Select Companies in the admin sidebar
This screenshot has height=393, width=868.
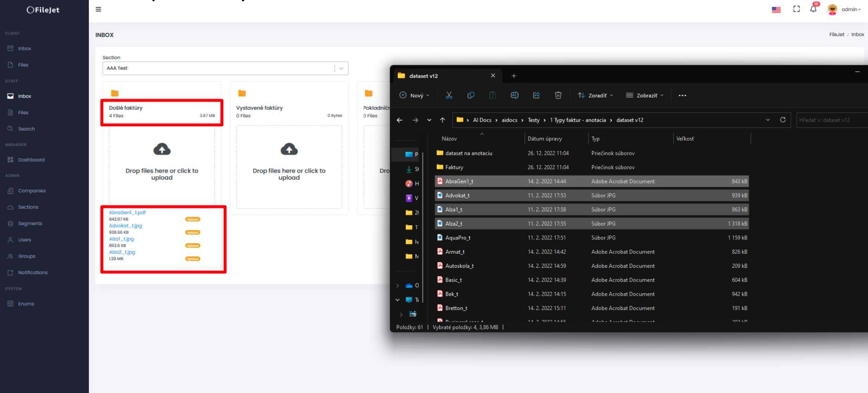click(32, 191)
